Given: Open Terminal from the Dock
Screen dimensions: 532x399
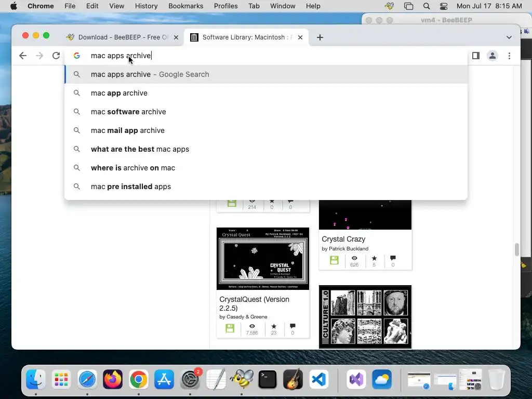Looking at the screenshot, I should 268,379.
